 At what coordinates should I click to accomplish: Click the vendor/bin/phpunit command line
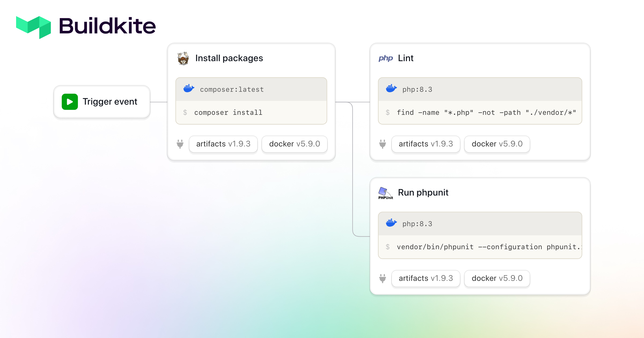tap(488, 247)
